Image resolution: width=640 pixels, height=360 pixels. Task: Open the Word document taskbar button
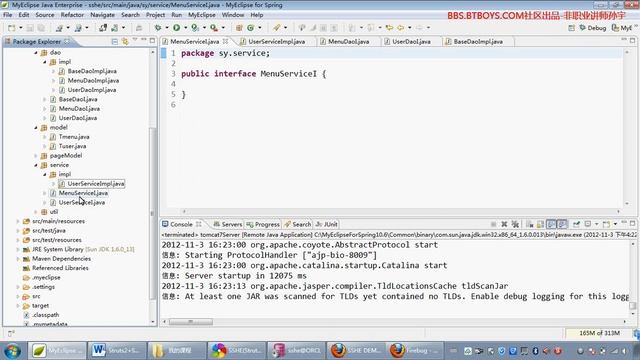pyautogui.click(x=116, y=351)
